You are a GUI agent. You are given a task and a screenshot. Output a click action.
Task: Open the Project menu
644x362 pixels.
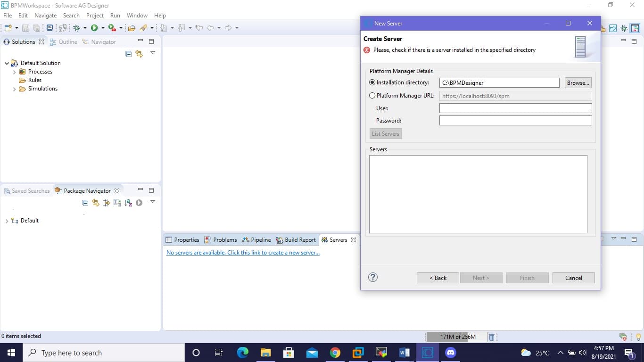95,16
